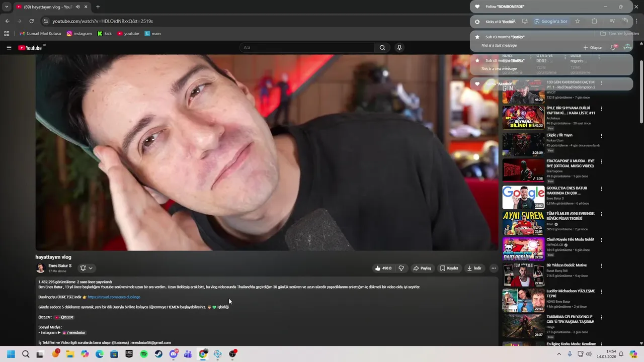Click the Chrome address bar URL
The height and width of the screenshot is (362, 644).
point(103,21)
